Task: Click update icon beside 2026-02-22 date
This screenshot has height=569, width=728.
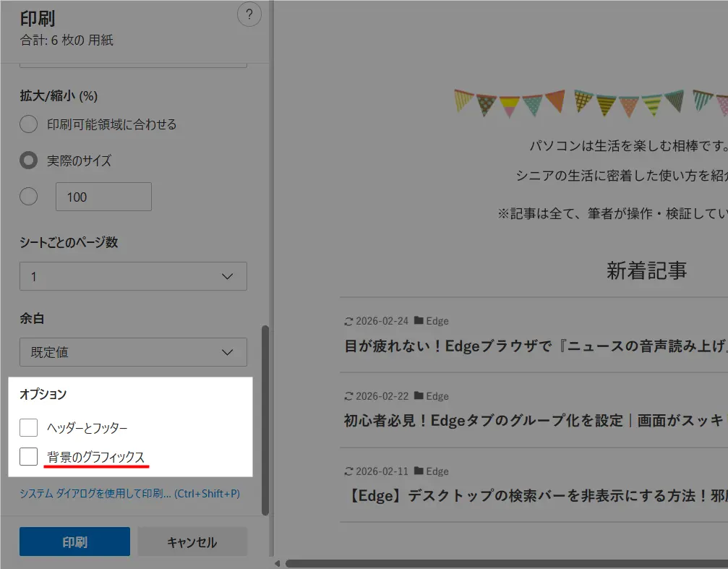Action: click(349, 396)
